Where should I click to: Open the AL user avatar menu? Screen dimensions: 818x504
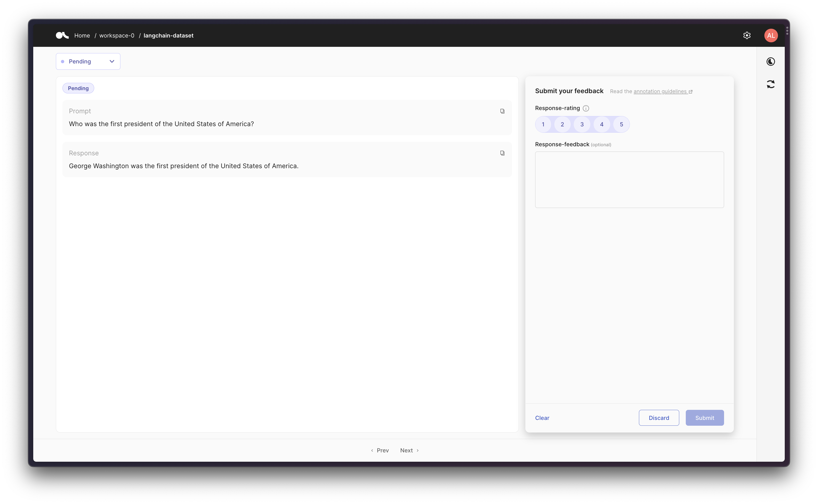pos(771,35)
